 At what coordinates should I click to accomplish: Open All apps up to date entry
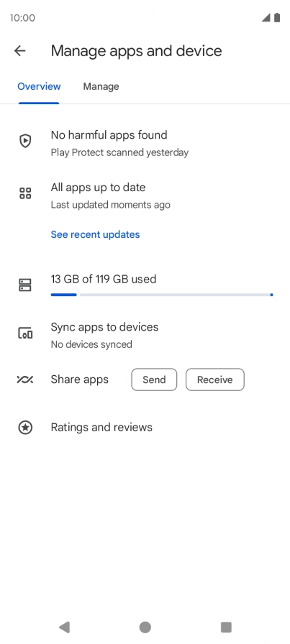pyautogui.click(x=145, y=195)
